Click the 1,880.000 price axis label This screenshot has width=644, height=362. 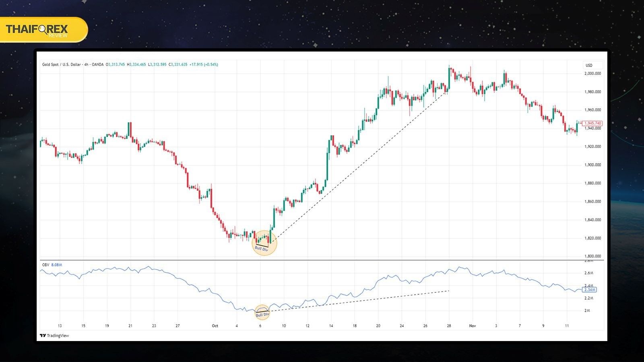pos(592,183)
